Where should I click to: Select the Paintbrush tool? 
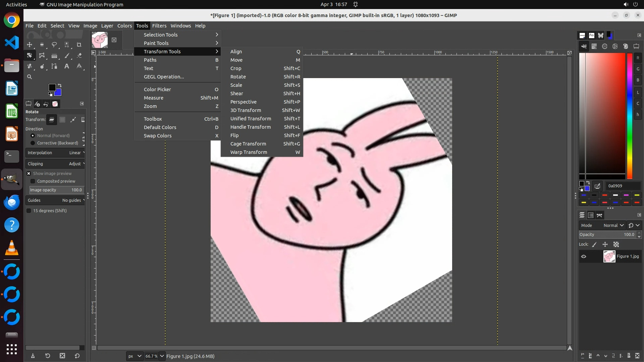pyautogui.click(x=67, y=56)
